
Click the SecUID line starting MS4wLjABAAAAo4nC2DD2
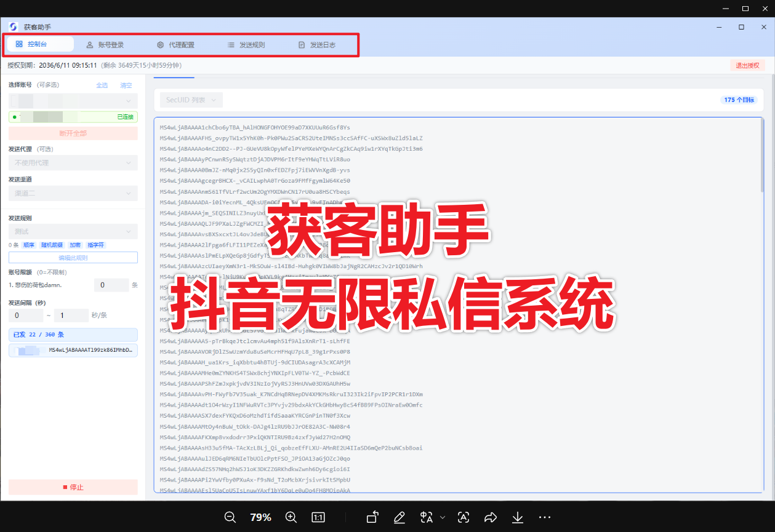tap(291, 149)
